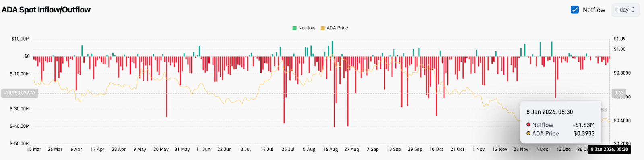Click the red Netflow dot in tooltip
644x160 pixels.
tap(528, 125)
